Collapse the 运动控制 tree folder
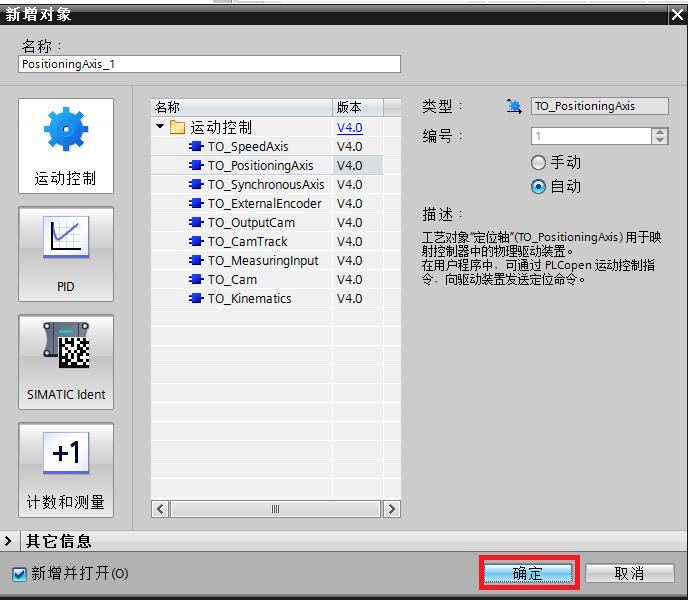This screenshot has height=600, width=688. tap(160, 126)
